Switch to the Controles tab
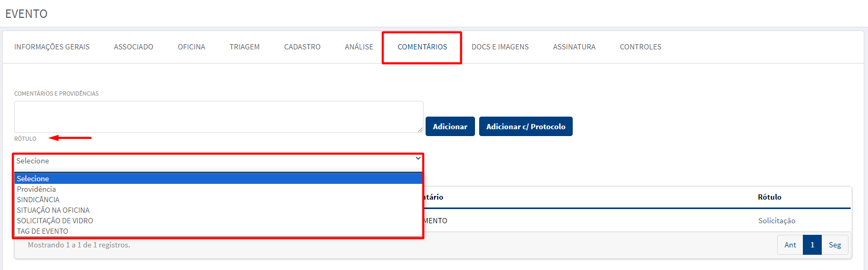The width and height of the screenshot is (868, 270). pos(640,47)
